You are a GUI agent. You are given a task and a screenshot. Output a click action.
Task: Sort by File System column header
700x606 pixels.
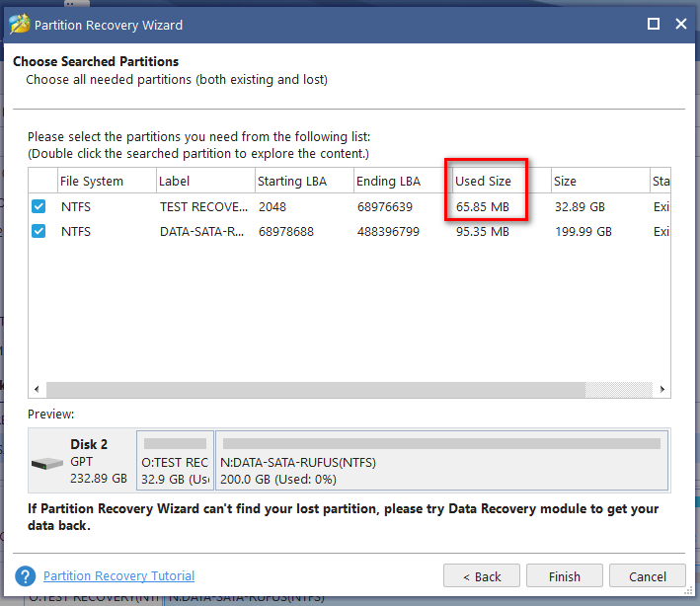[x=108, y=181]
